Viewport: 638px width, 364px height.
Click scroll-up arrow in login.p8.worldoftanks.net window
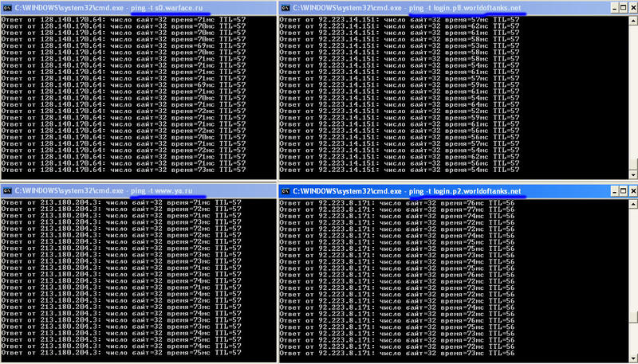click(633, 19)
